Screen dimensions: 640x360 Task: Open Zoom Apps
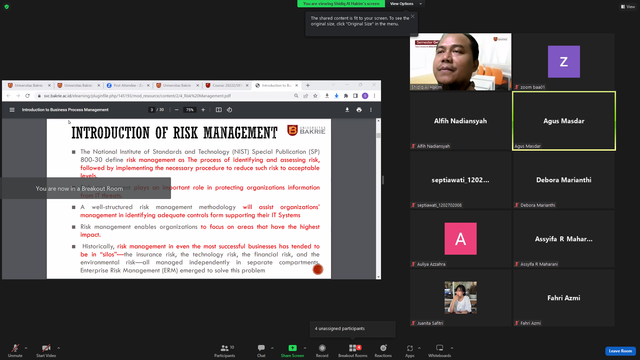tap(410, 350)
